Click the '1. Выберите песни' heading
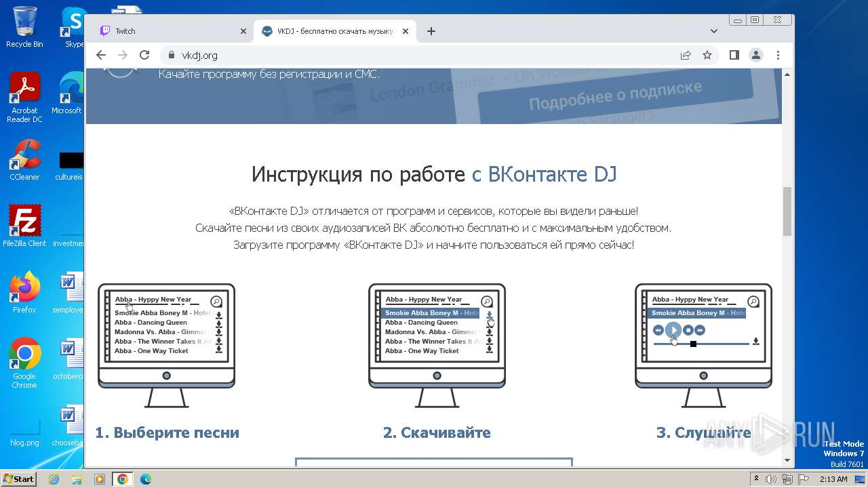The image size is (868, 488). 167,432
